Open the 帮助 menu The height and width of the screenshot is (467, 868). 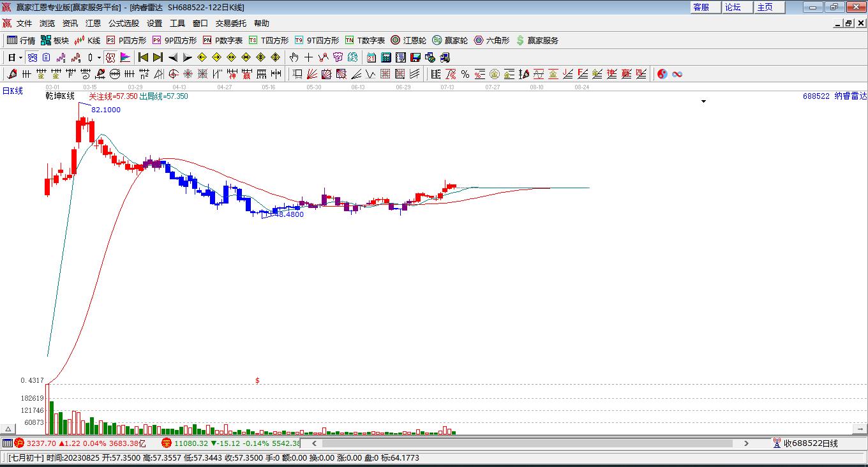coord(262,23)
